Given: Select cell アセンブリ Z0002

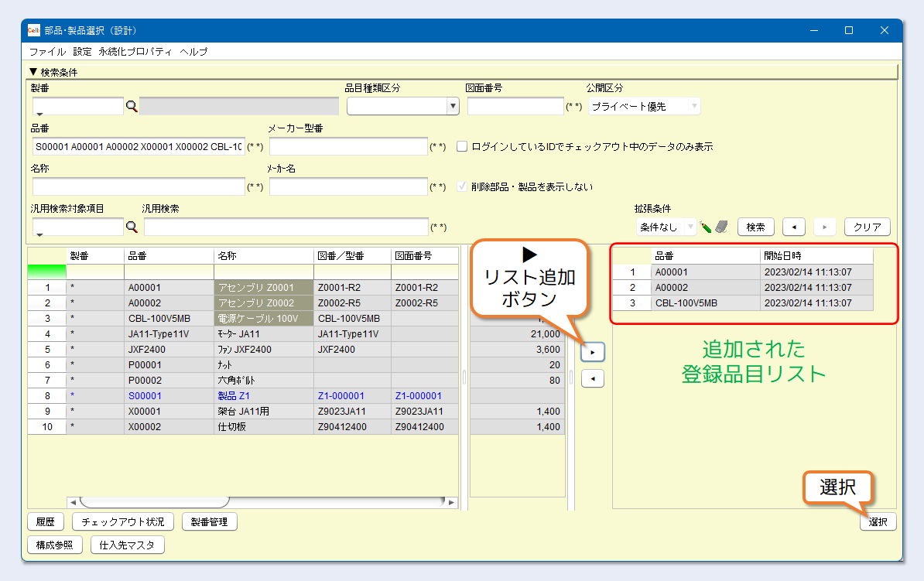Looking at the screenshot, I should [x=263, y=302].
